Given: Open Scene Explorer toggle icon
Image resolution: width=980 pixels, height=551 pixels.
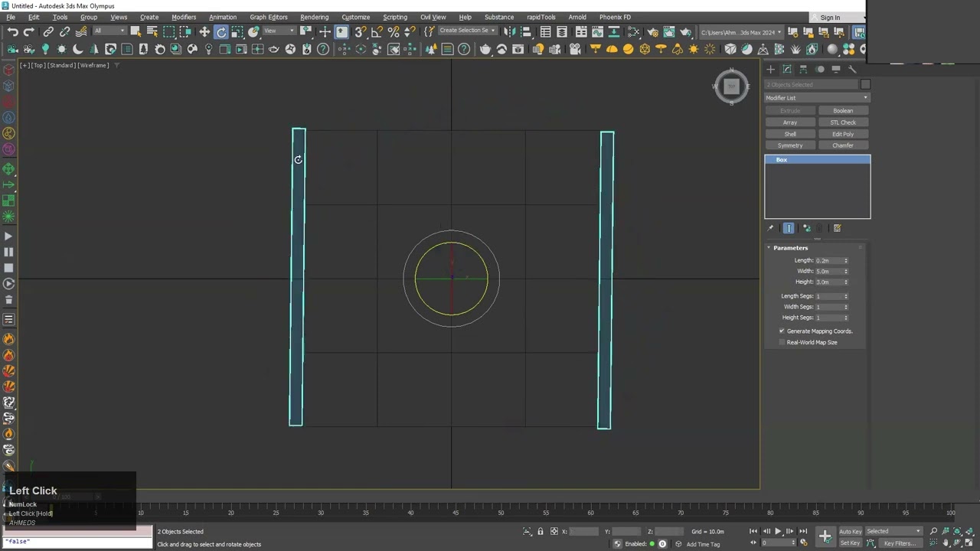Looking at the screenshot, I should 545,32.
